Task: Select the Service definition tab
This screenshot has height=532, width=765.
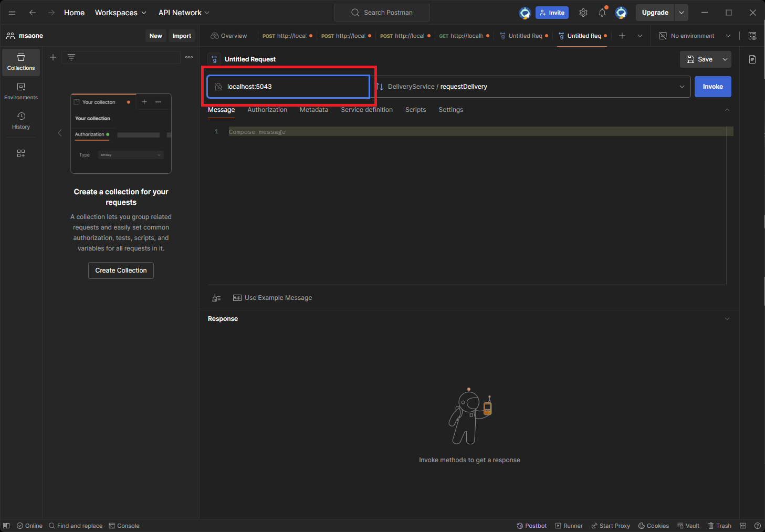Action: pyautogui.click(x=366, y=110)
